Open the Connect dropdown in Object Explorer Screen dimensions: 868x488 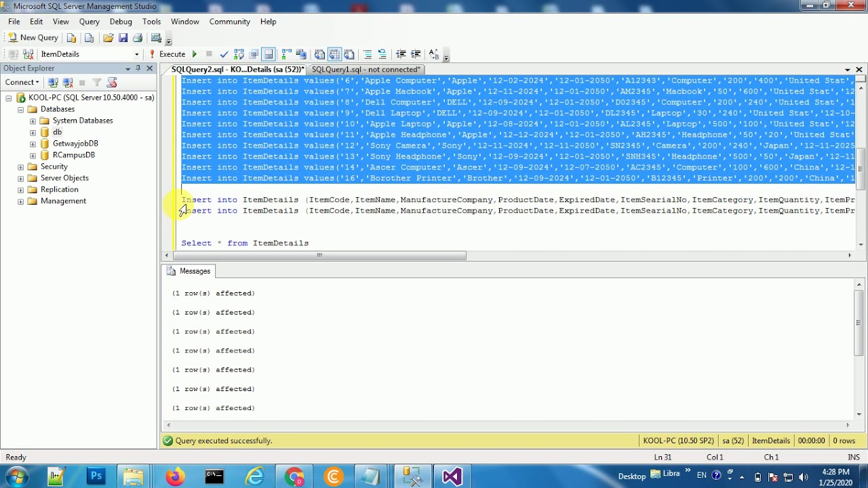pos(22,83)
